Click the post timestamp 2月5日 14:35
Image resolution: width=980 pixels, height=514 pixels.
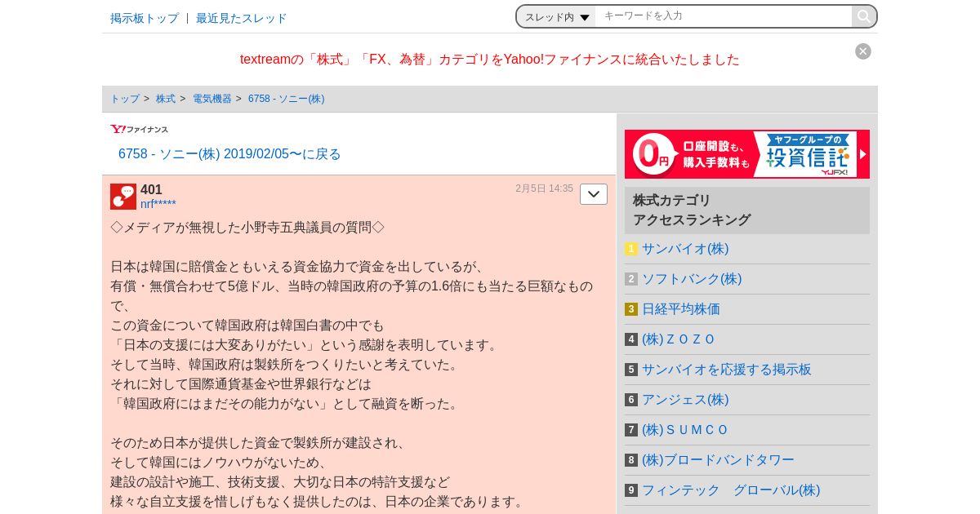pyautogui.click(x=544, y=188)
